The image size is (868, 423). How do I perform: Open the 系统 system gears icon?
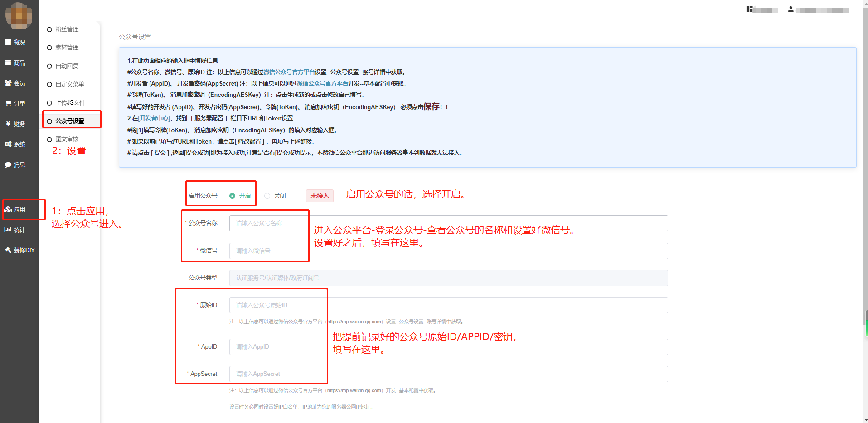[8, 144]
